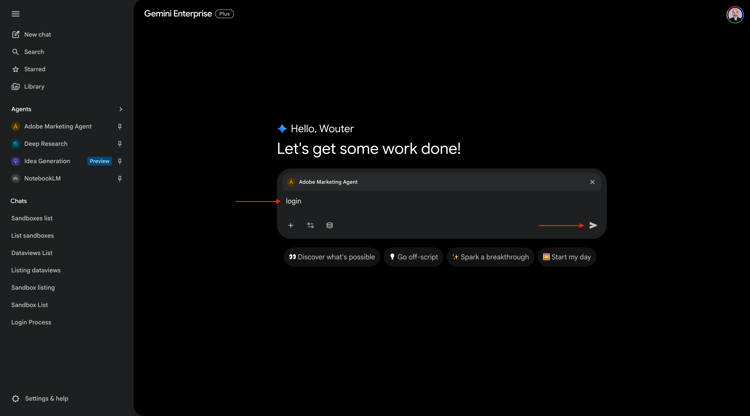Unpin Idea Generation agent
750x416 pixels.
(x=120, y=161)
